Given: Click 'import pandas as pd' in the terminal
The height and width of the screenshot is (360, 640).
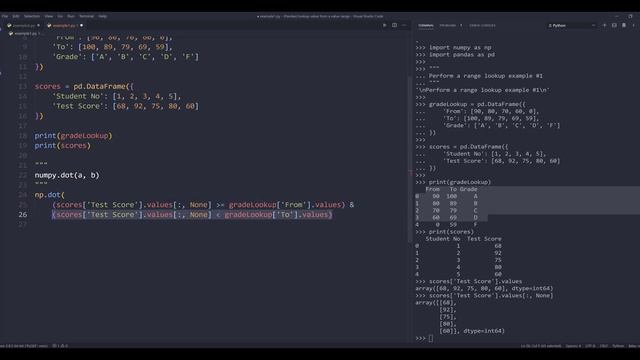Looking at the screenshot, I should coord(462,55).
